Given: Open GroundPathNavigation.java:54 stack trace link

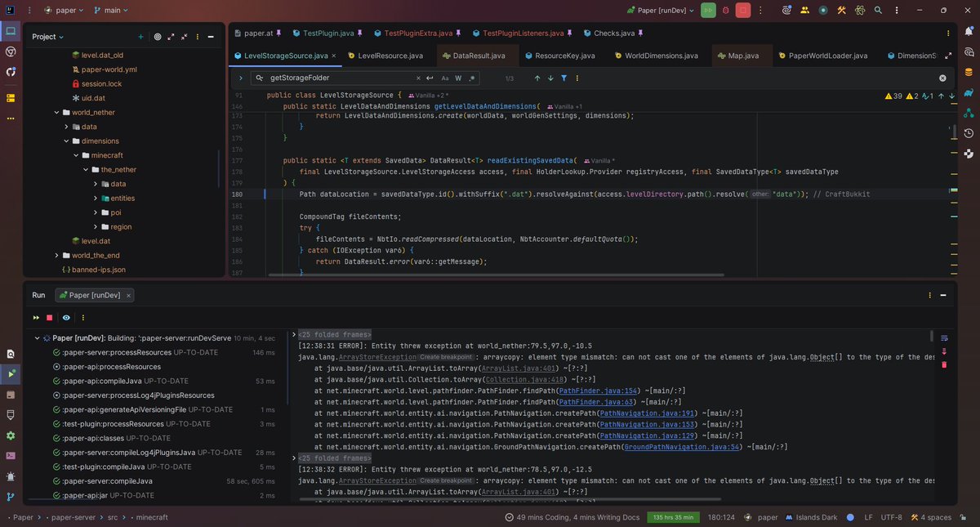Looking at the screenshot, I should (x=681, y=447).
